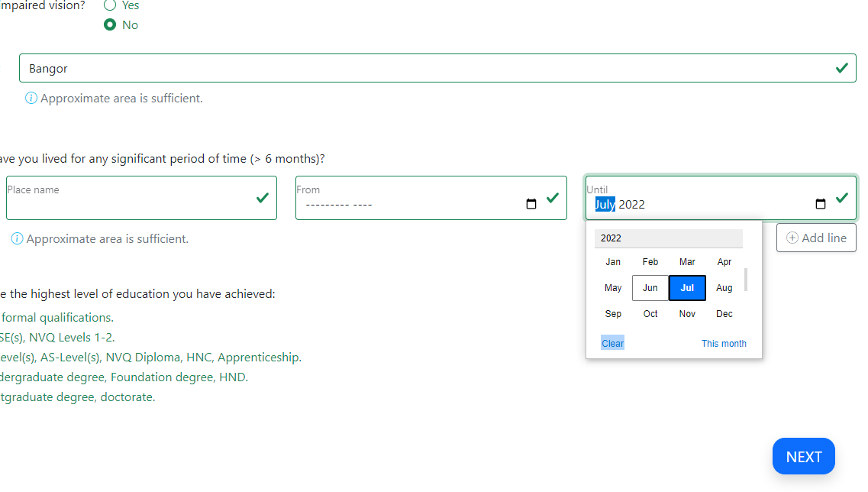Image resolution: width=868 pixels, height=492 pixels.
Task: Select Aug in month picker
Action: pyautogui.click(x=724, y=288)
